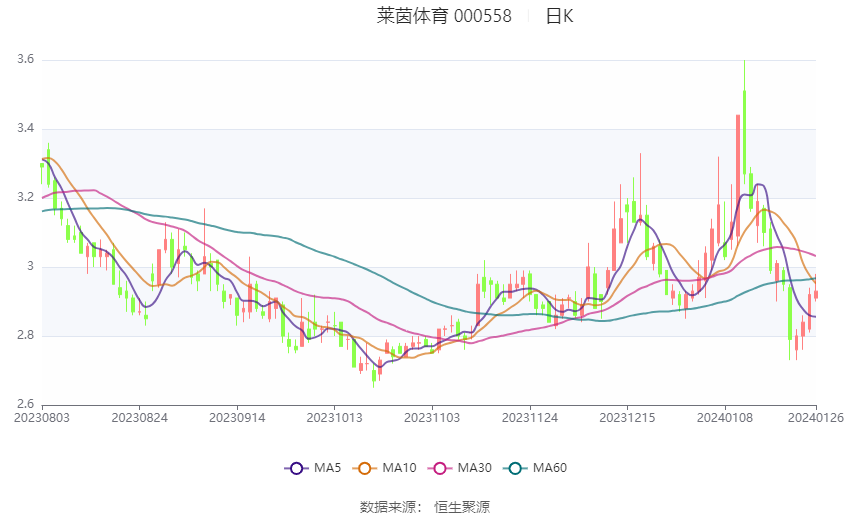Click the 20230914 date axis label
The image size is (850, 517).
click(237, 418)
